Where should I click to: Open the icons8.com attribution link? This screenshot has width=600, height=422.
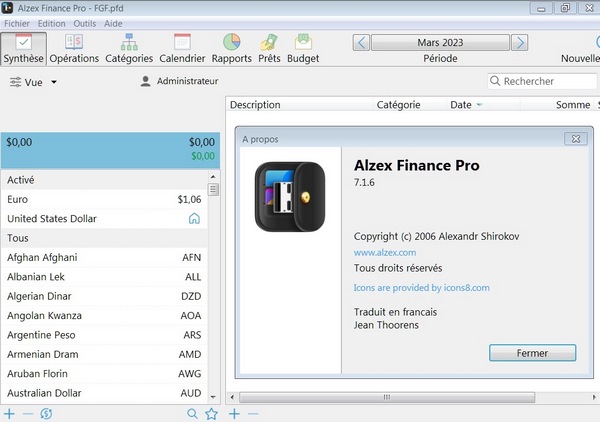pyautogui.click(x=421, y=288)
